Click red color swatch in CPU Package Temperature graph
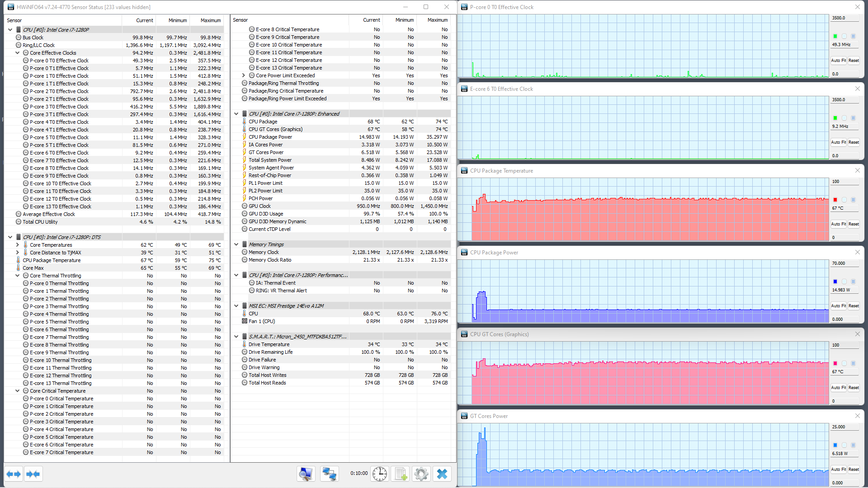Viewport: 868px width, 488px height. (835, 200)
